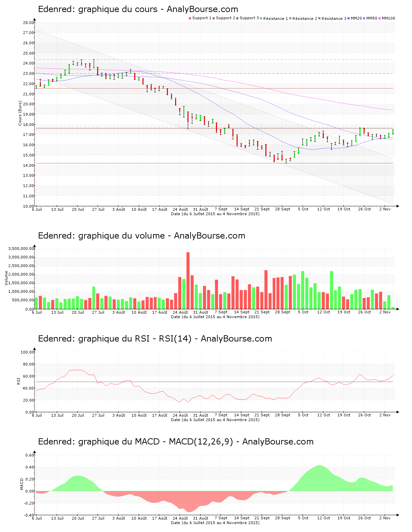Image resolution: width=412 pixels, height=532 pixels.
Task: Click the 10.00 value on the price axis
Action: point(28,206)
